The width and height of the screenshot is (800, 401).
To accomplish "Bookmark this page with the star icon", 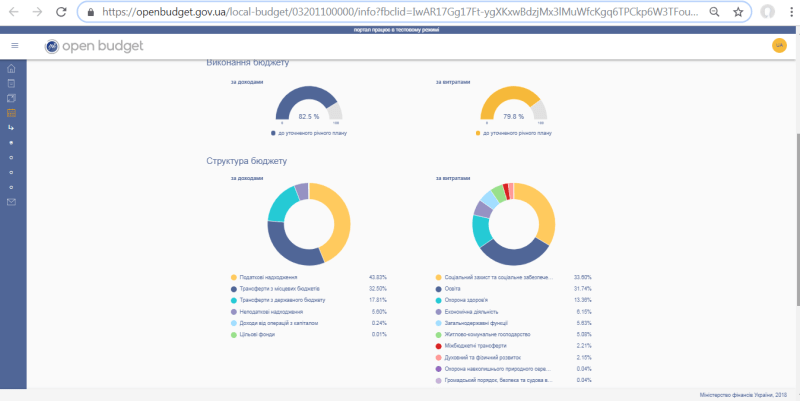I will pyautogui.click(x=737, y=12).
